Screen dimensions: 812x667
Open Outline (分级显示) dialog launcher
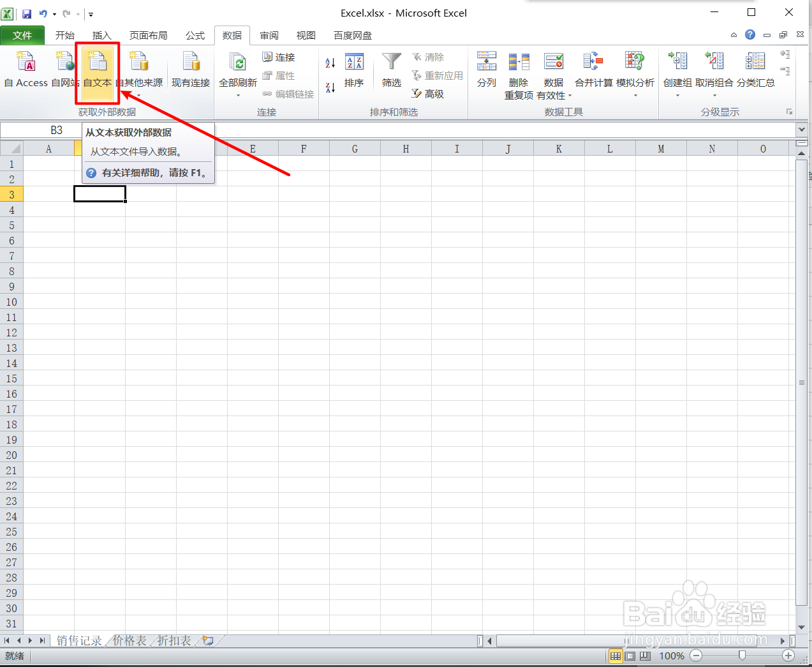789,112
